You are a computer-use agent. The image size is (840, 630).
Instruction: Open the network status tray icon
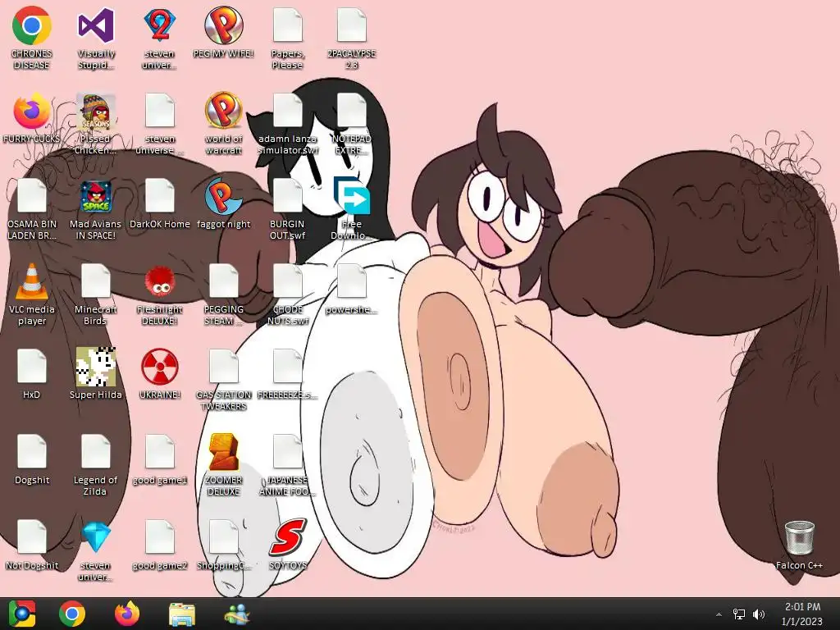tap(739, 614)
